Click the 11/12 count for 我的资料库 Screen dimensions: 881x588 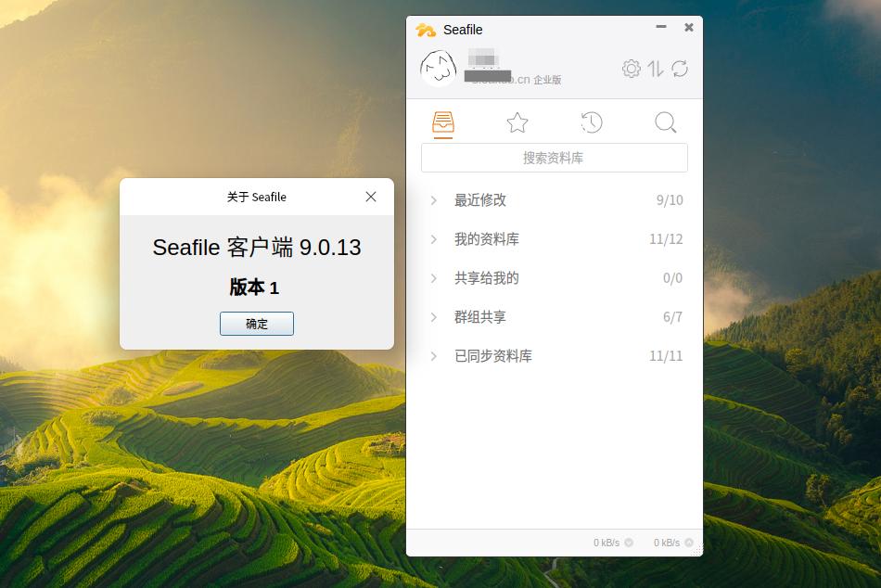coord(666,239)
